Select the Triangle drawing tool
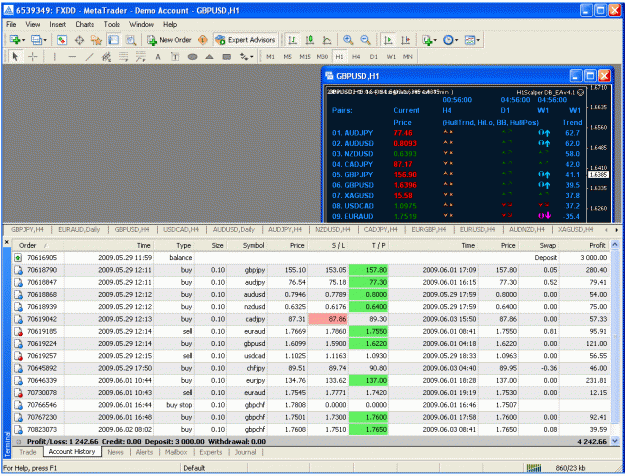 tap(209, 57)
